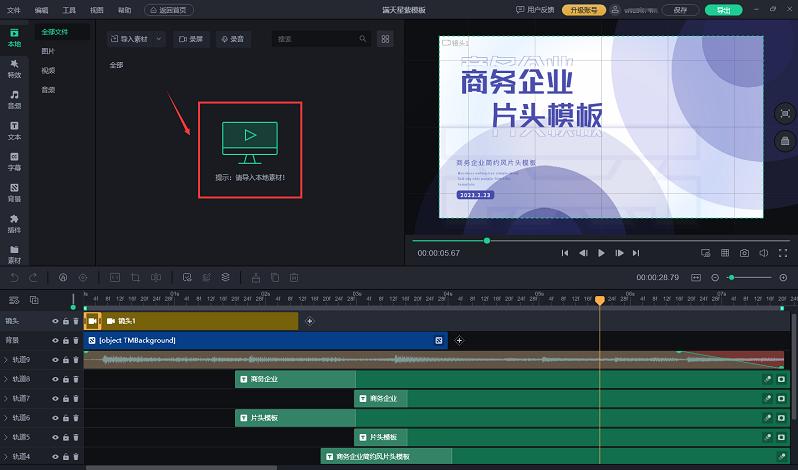Switch media list to grid view
The width and height of the screenshot is (798, 470).
click(385, 39)
